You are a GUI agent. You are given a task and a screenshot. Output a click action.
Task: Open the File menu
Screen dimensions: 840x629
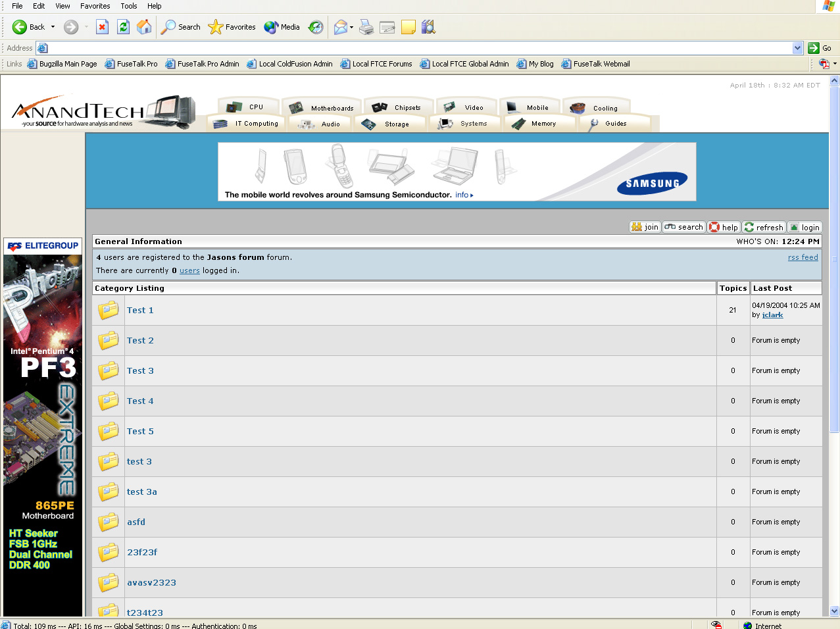click(17, 6)
